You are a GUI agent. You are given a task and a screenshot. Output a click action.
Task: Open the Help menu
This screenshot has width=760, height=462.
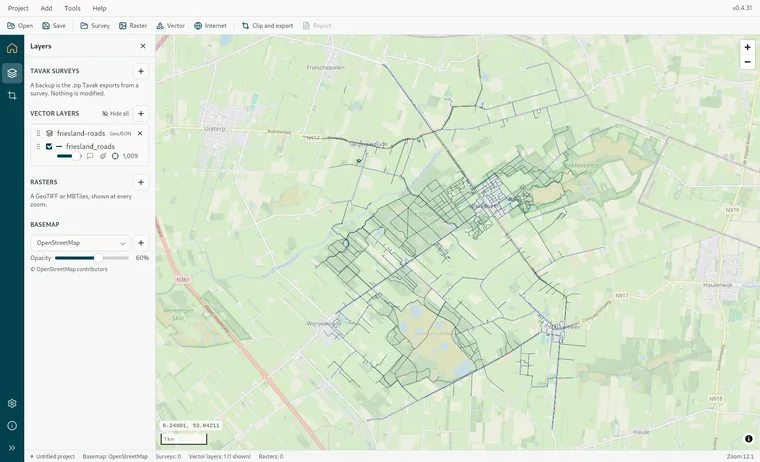click(99, 8)
